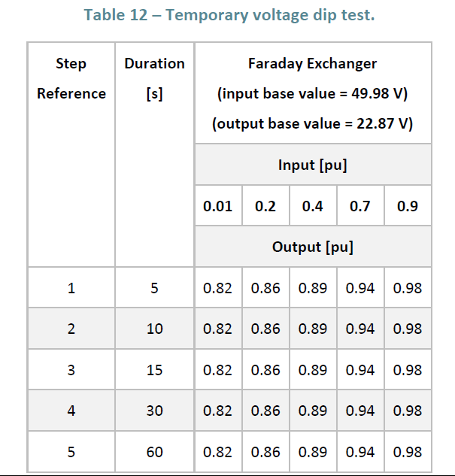Select the step reference 2 cell
455x476 pixels.
click(71, 329)
